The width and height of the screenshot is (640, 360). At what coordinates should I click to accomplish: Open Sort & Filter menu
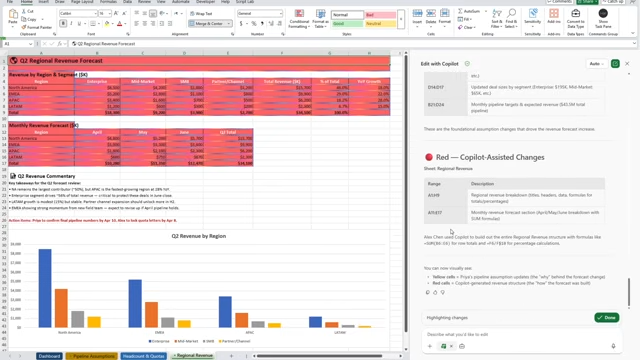(x=497, y=18)
